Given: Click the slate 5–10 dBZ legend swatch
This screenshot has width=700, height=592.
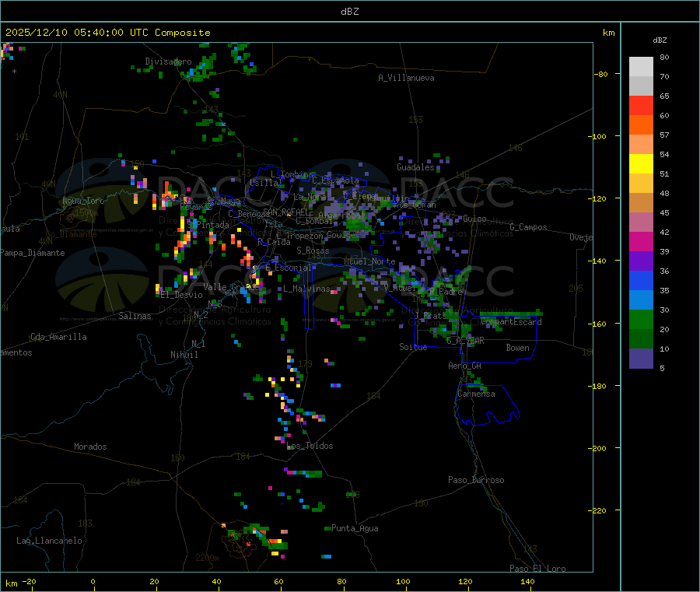Looking at the screenshot, I should tap(641, 359).
